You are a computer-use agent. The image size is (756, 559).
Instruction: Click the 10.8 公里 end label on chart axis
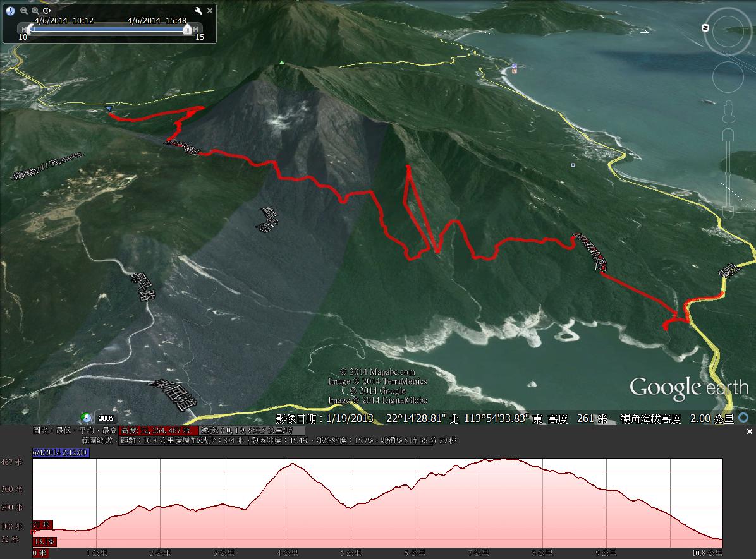coord(707,553)
